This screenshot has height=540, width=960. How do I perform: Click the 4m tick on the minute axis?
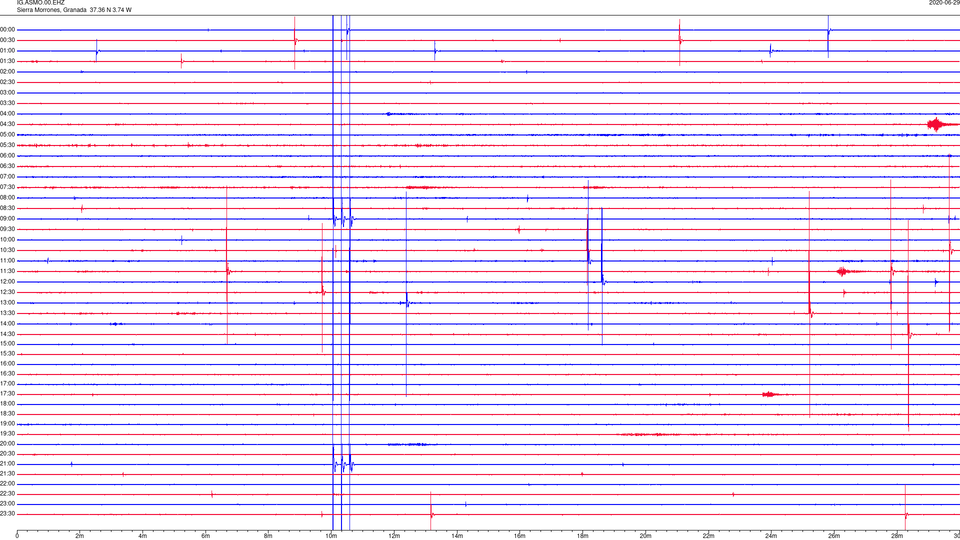(143, 536)
